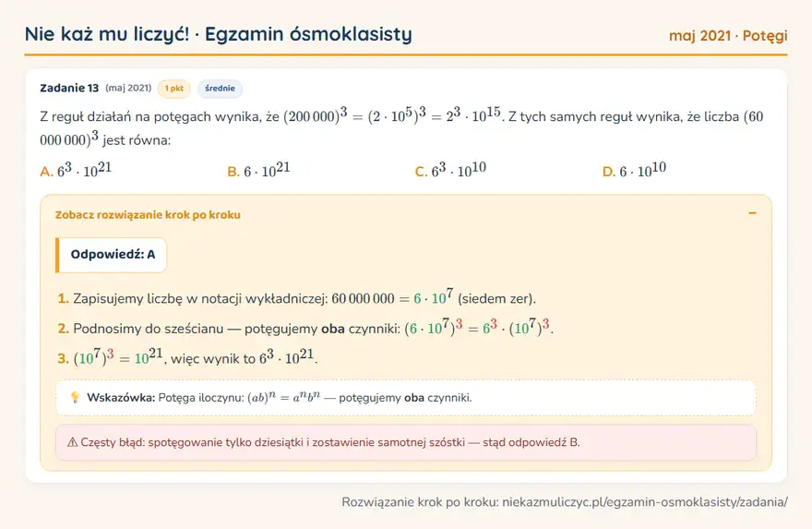The height and width of the screenshot is (529, 812).
Task: Click the warning triangle icon
Action: tap(73, 442)
